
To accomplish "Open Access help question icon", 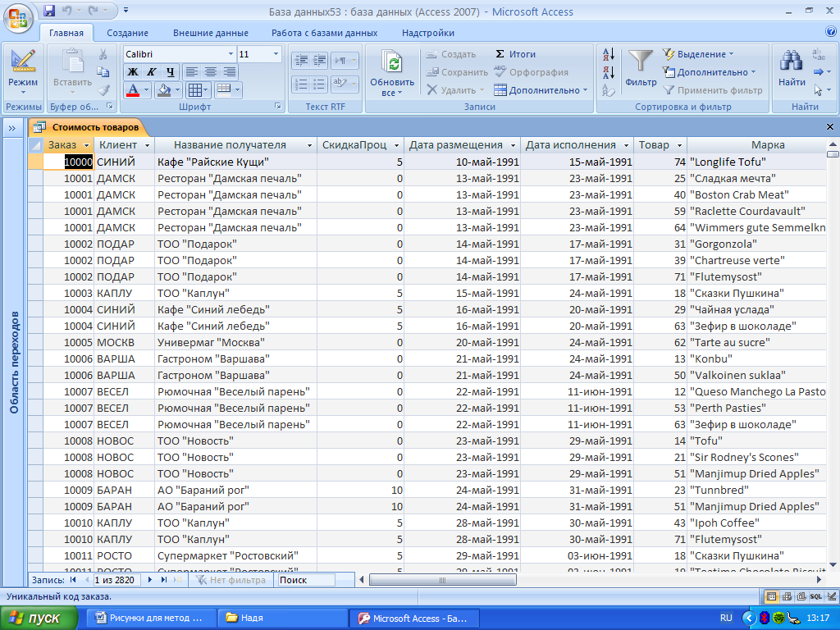I will click(x=830, y=32).
